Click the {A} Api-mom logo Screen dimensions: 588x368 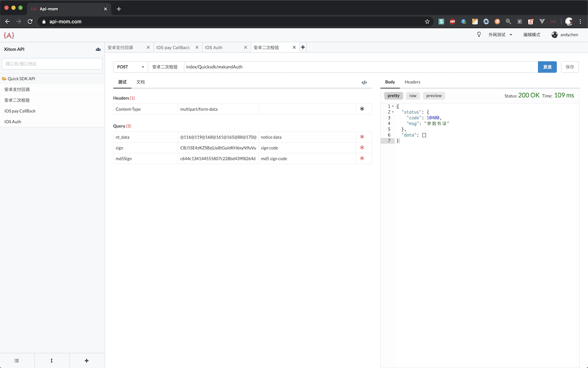click(9, 35)
